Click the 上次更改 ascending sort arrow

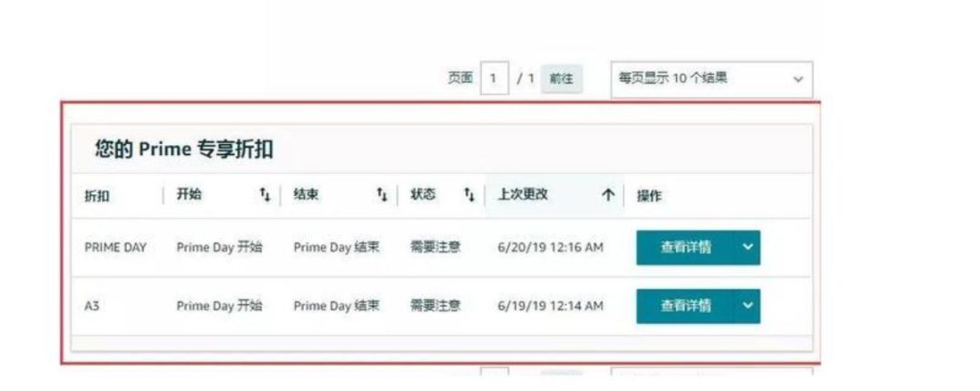pyautogui.click(x=607, y=195)
